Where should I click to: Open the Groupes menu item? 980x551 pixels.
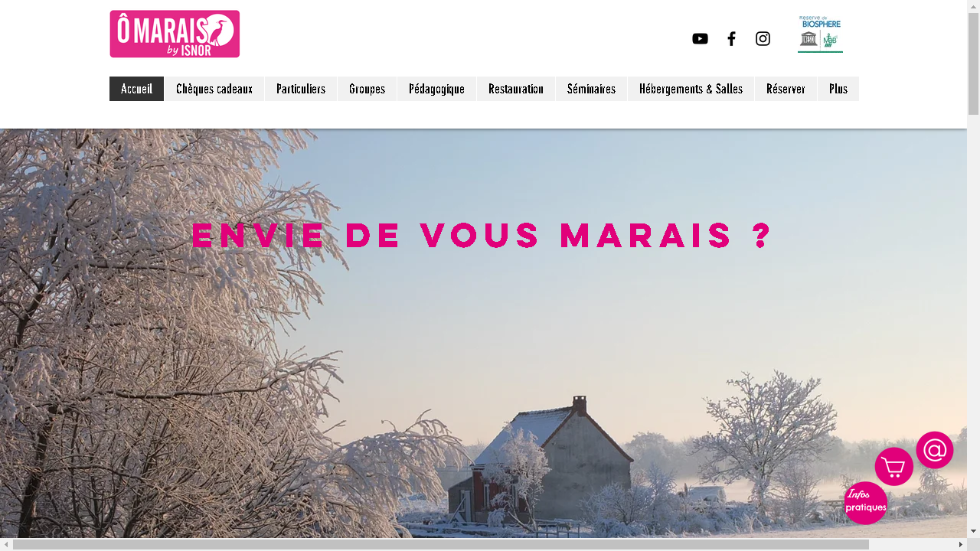pyautogui.click(x=367, y=89)
